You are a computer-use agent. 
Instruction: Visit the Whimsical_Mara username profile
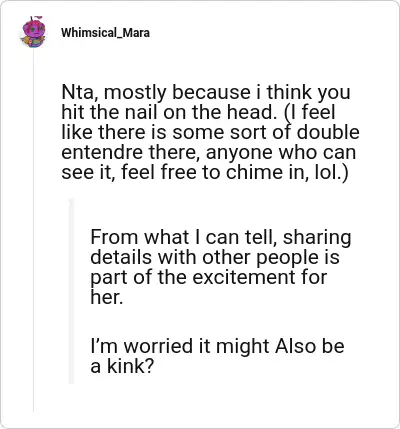pos(105,33)
